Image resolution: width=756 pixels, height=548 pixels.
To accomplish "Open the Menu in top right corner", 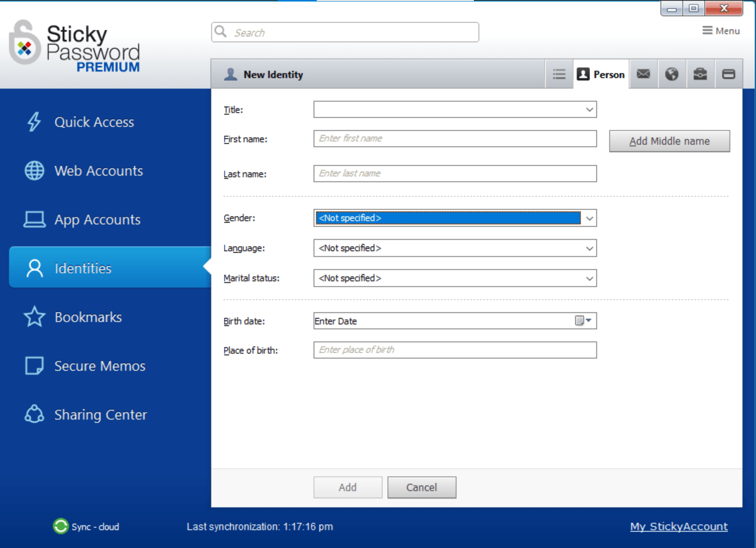I will point(721,30).
